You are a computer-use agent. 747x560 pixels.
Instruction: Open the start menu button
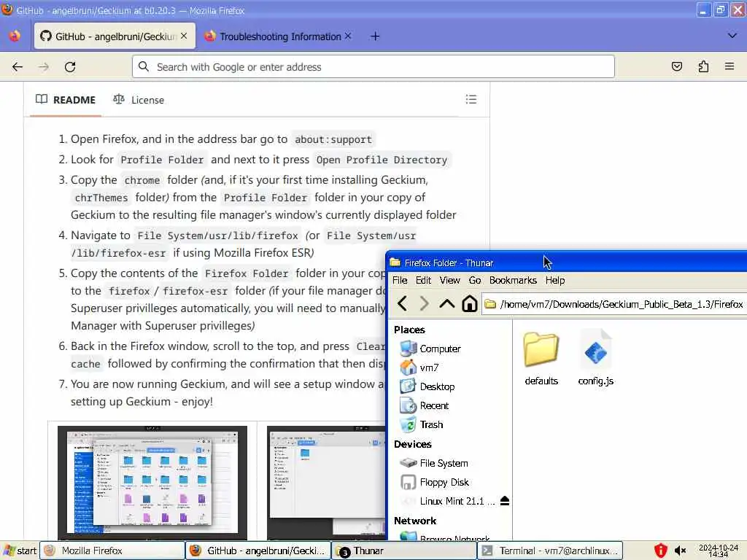pos(19,551)
